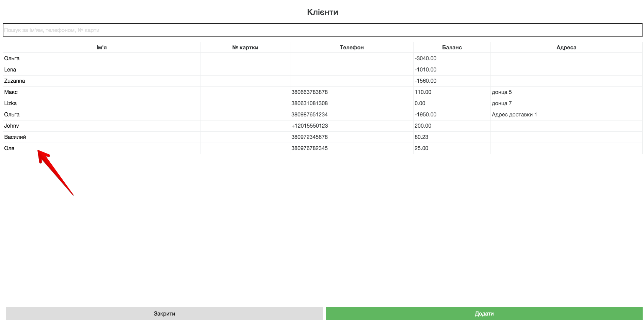Click the Адрес доставки 1 cell

[x=514, y=115]
